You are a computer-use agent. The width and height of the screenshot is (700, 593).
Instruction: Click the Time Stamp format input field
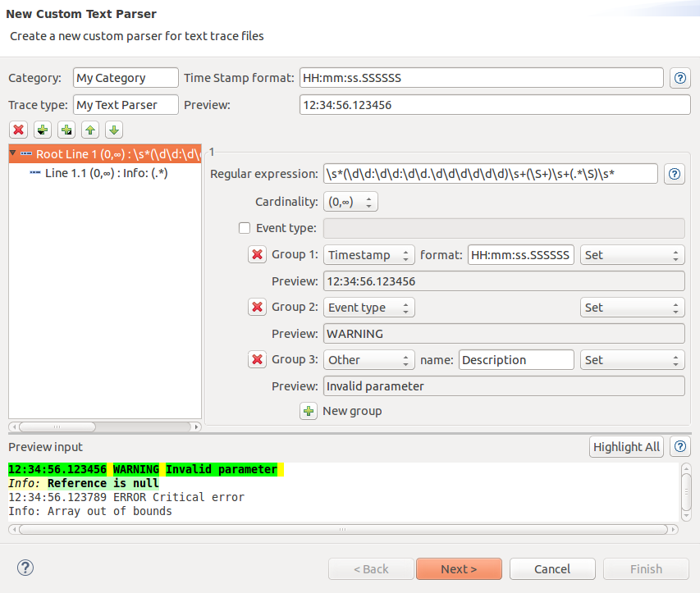481,78
